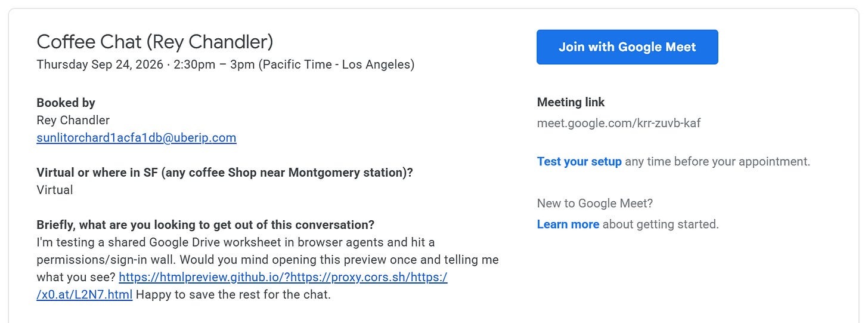Click the New to Google Meet? text
The image size is (868, 323).
pyautogui.click(x=595, y=204)
